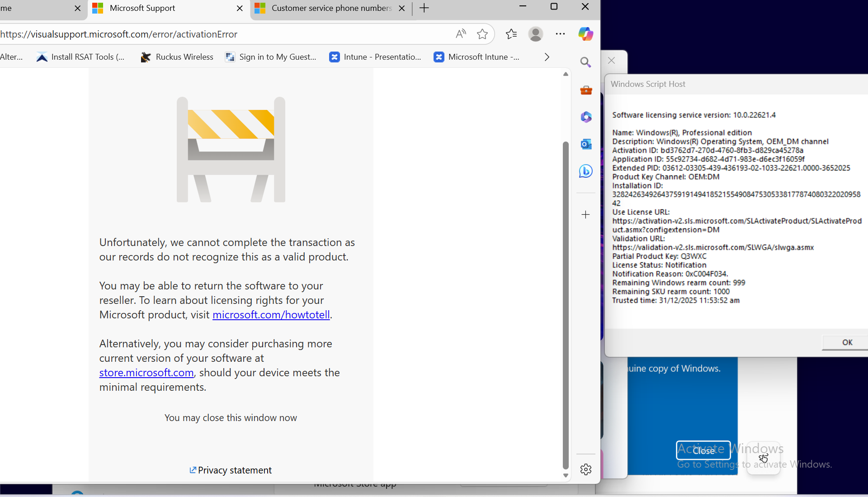868x497 pixels.
Task: Add this page to favorites with the star icon
Action: coord(482,34)
